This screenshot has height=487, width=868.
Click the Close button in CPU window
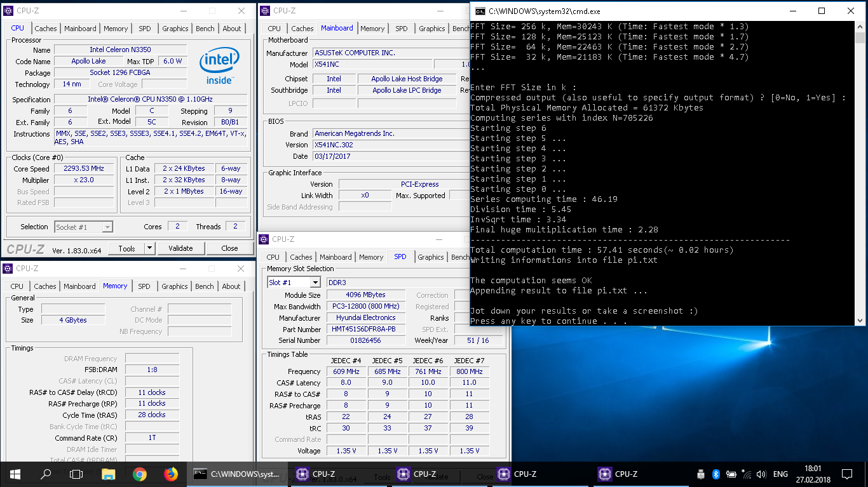[x=229, y=248]
